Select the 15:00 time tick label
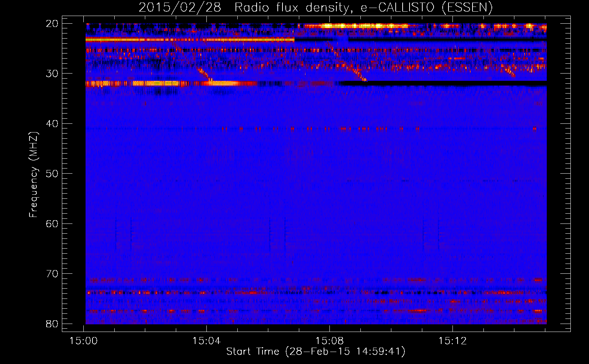The width and height of the screenshot is (589, 364). click(84, 341)
